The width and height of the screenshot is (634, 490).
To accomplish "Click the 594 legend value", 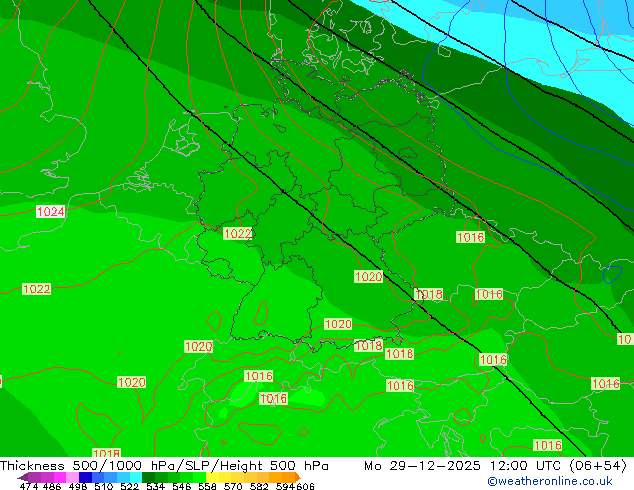I will pos(285,486).
